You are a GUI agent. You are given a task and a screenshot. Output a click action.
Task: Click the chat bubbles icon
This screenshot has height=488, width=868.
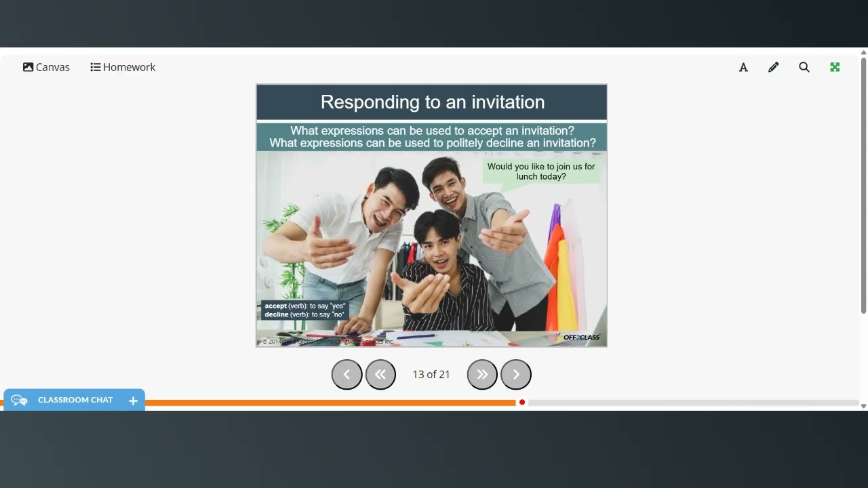point(19,401)
